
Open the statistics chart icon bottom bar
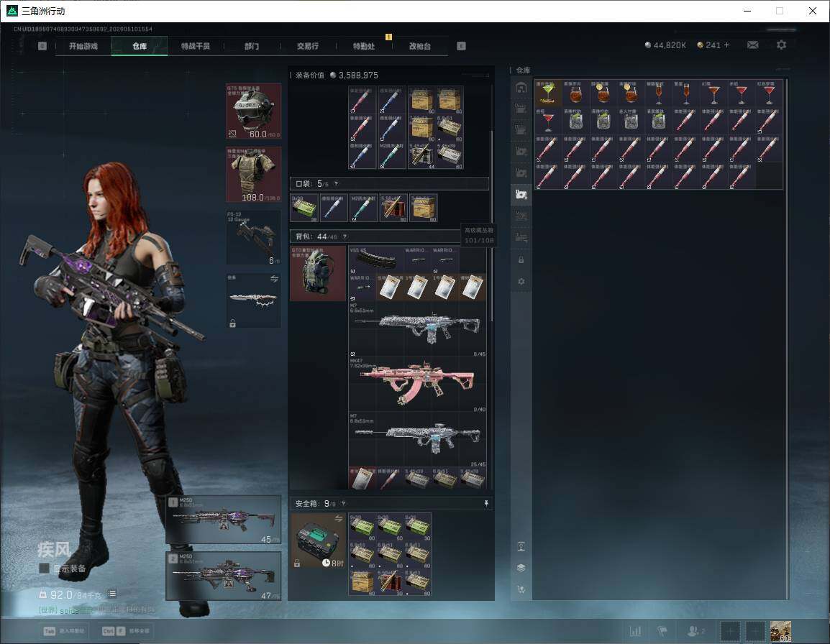tap(635, 631)
